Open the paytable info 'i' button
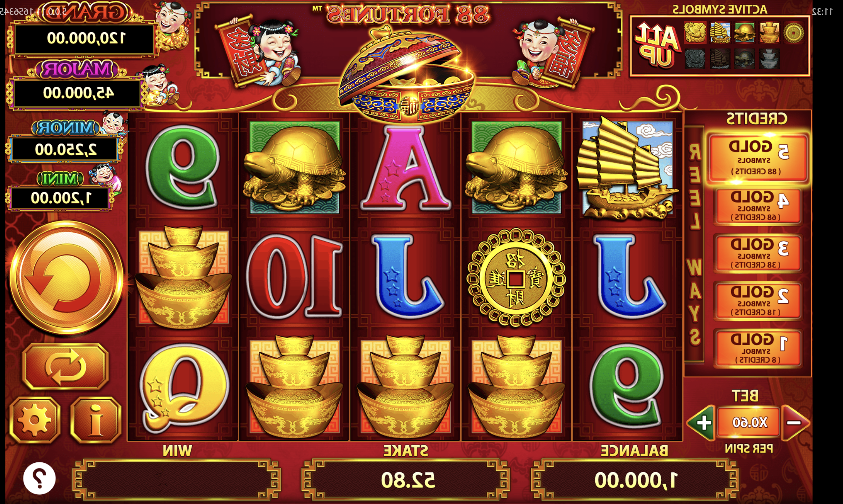 tap(96, 420)
